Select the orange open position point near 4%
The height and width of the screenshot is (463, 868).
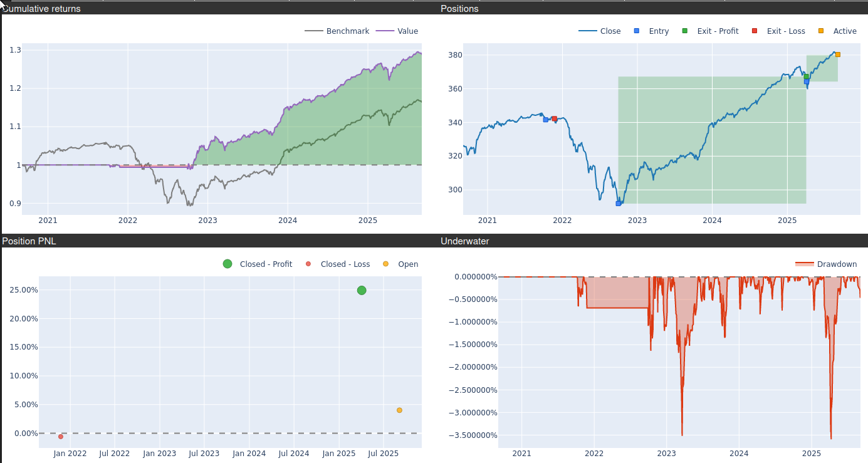pos(399,410)
